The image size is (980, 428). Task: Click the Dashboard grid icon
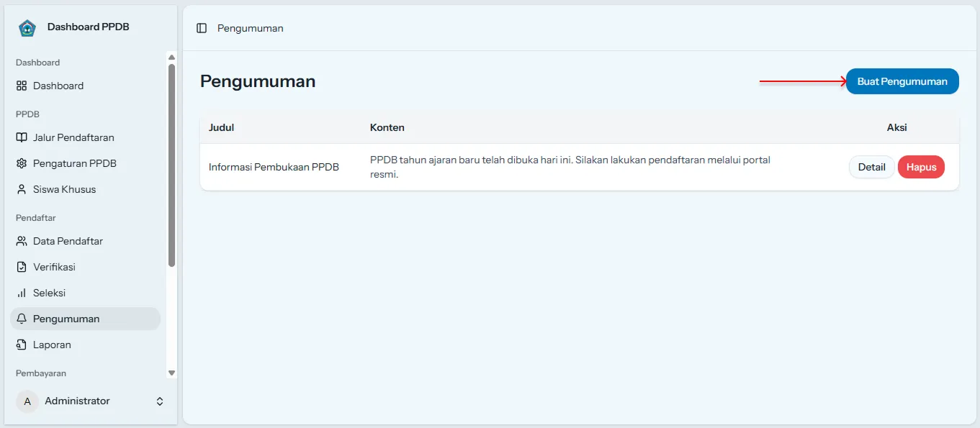coord(22,86)
